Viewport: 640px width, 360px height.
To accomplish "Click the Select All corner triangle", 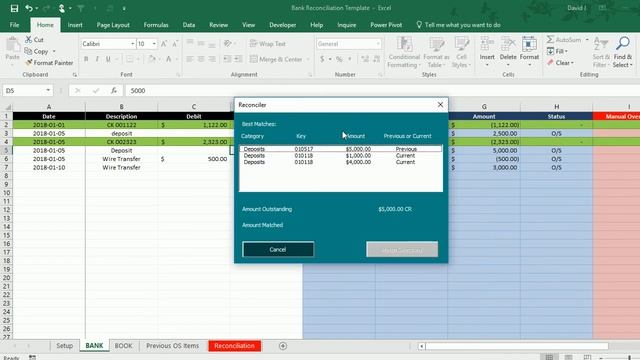I will (7, 107).
